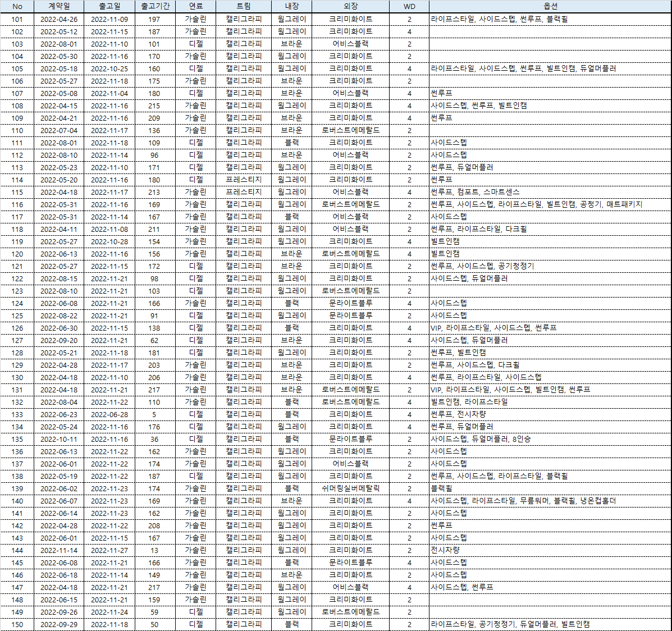Screen dimensions: 672x631
Task: Click 블랙 interior in row 117
Action: 291,217
